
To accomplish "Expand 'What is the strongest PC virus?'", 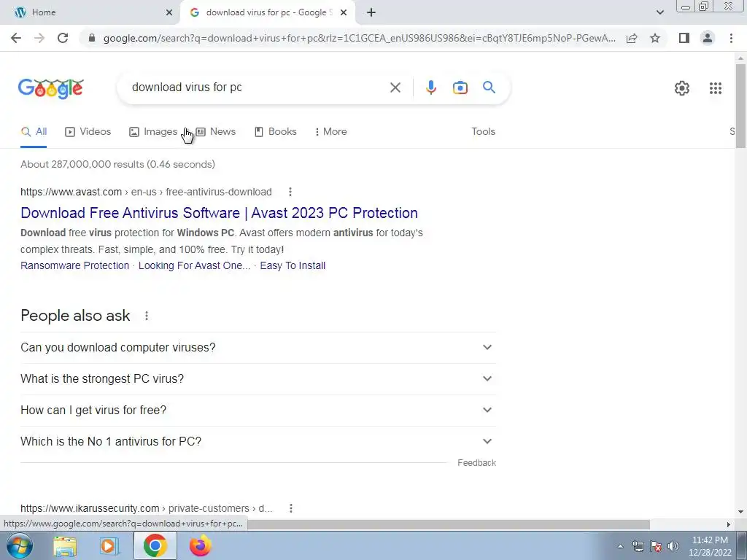I will click(x=258, y=379).
